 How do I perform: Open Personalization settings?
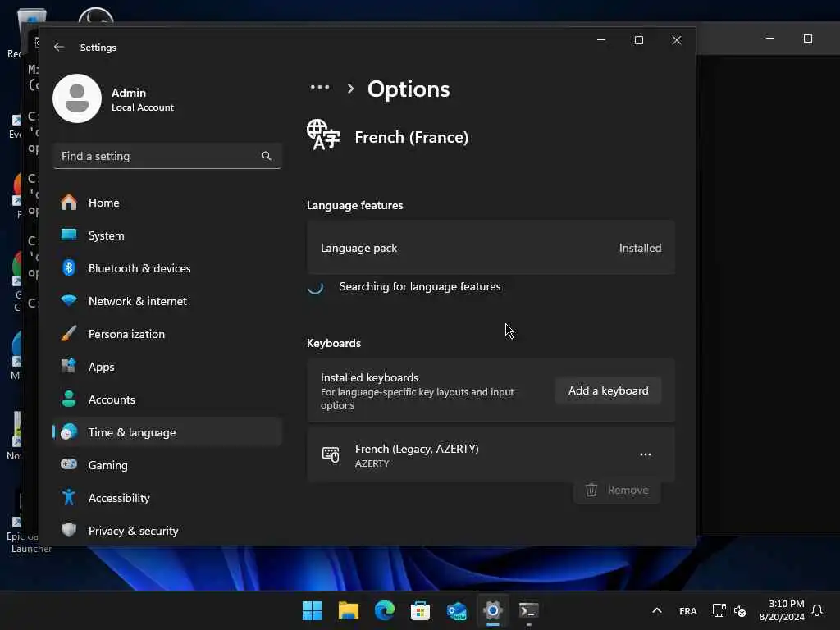point(167,334)
